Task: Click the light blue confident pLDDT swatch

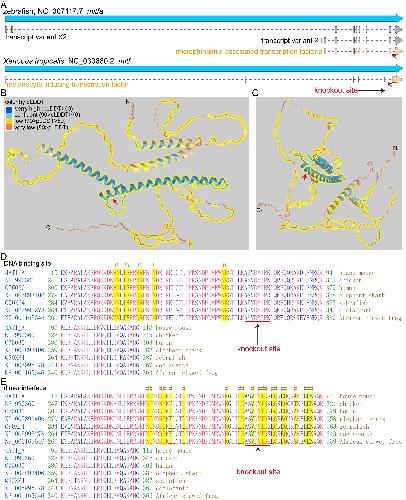Action: pos(9,115)
